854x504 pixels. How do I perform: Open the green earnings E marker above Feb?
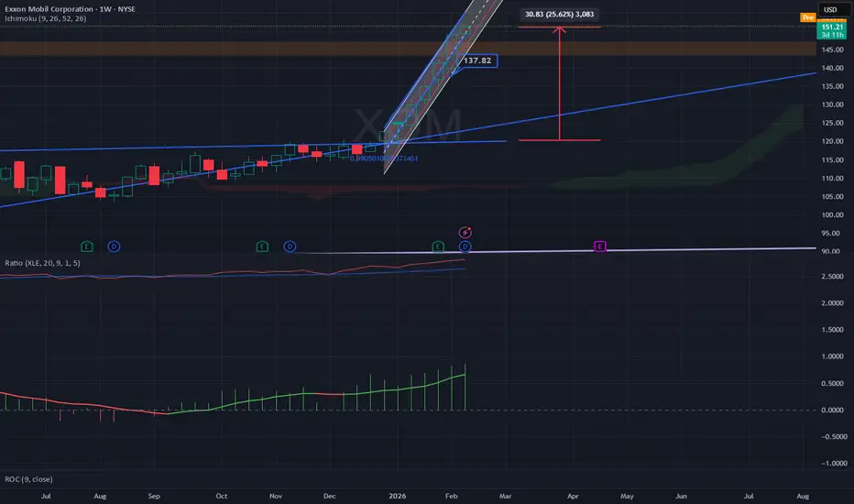coord(438,247)
